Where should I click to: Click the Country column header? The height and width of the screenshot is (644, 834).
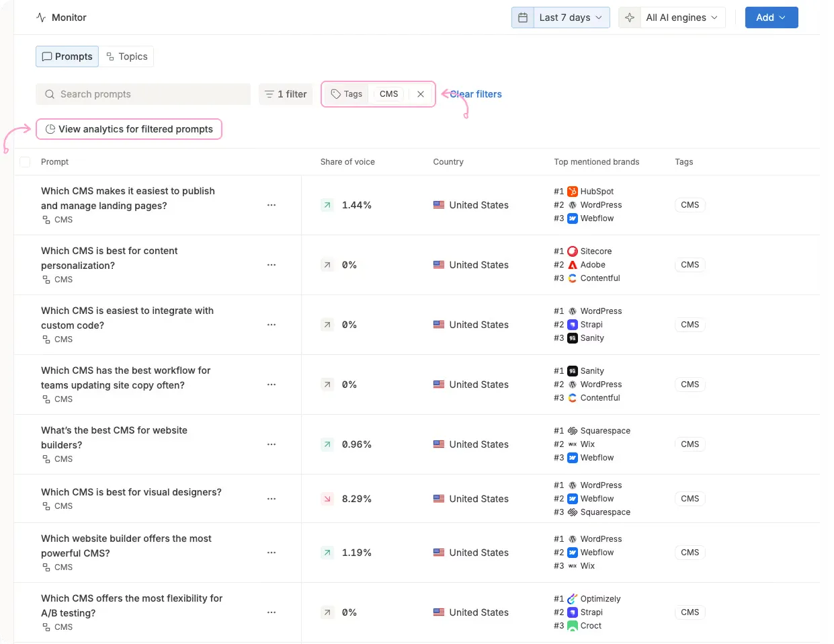pyautogui.click(x=448, y=162)
